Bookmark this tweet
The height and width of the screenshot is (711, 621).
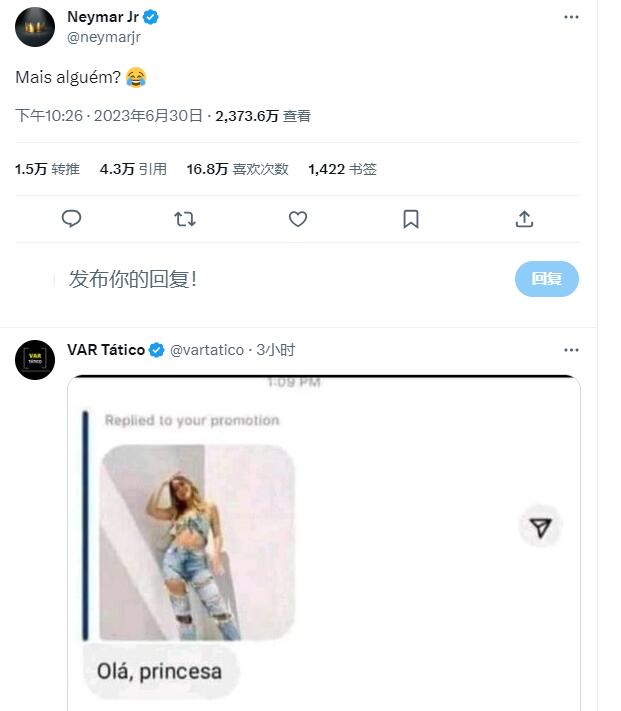coord(411,219)
